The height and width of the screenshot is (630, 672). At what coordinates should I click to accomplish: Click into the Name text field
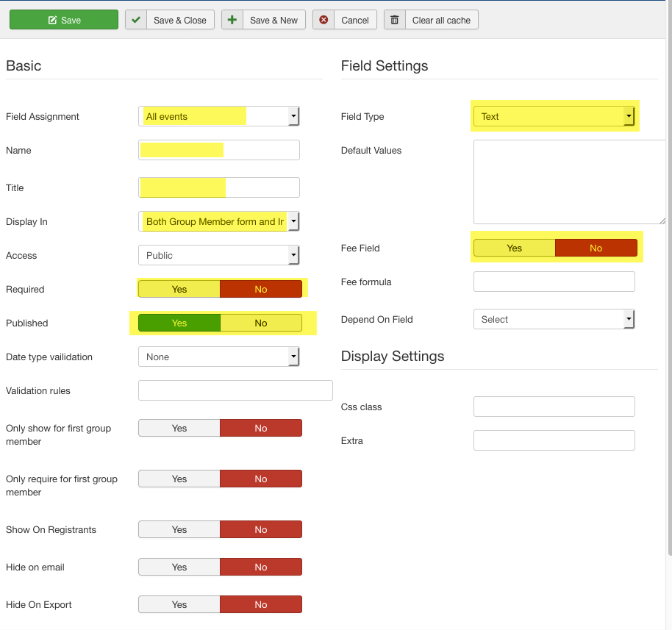(x=218, y=150)
